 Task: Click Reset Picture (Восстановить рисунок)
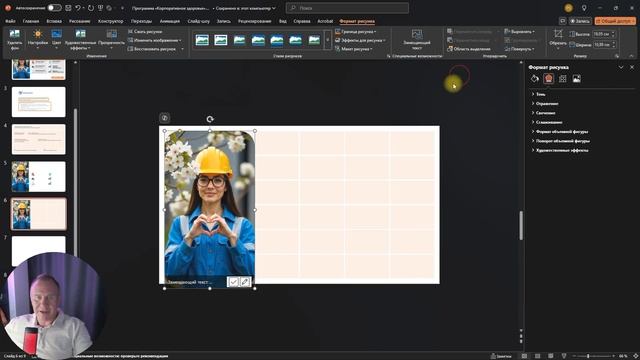pyautogui.click(x=152, y=49)
